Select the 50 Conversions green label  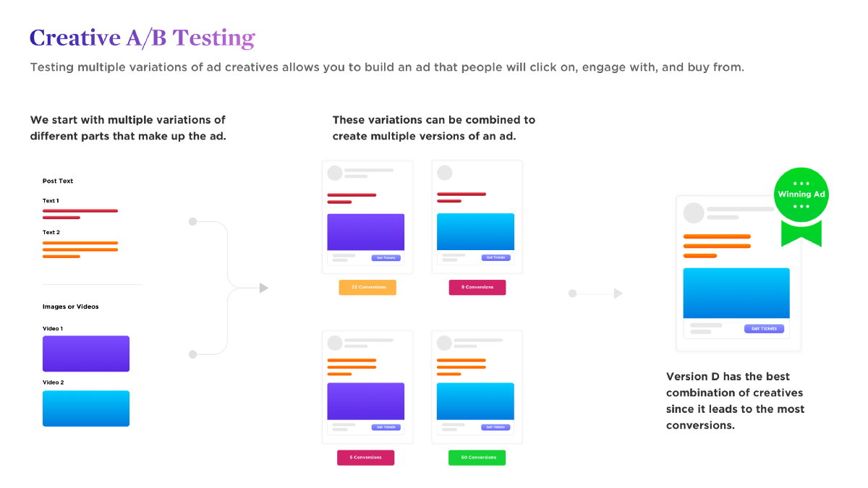[477, 458]
